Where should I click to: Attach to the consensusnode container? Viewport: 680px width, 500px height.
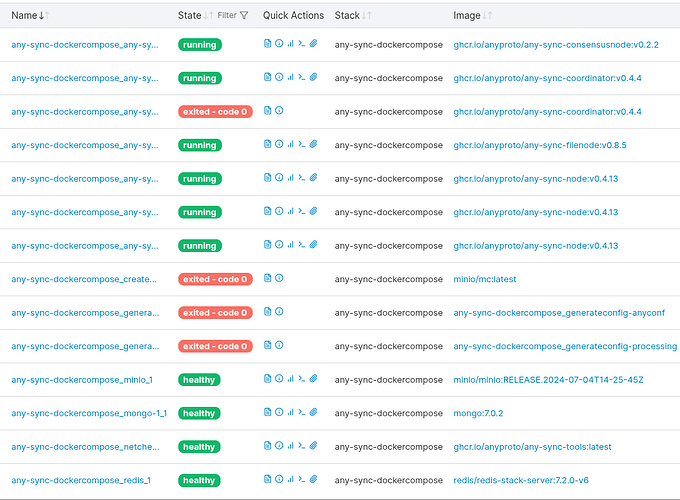pyautogui.click(x=314, y=43)
